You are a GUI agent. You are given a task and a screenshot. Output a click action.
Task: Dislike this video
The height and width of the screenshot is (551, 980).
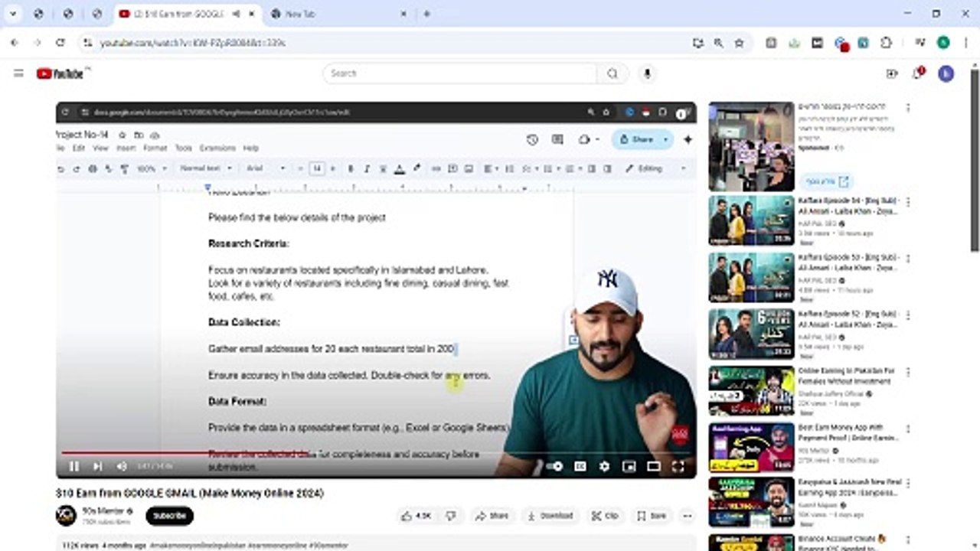(x=451, y=516)
